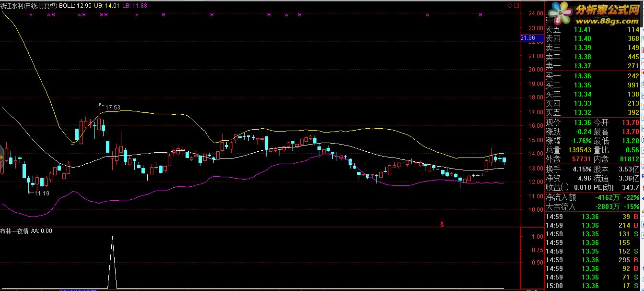
Task: Click the BOLL: 12.95 indicator value
Action: tap(75, 6)
